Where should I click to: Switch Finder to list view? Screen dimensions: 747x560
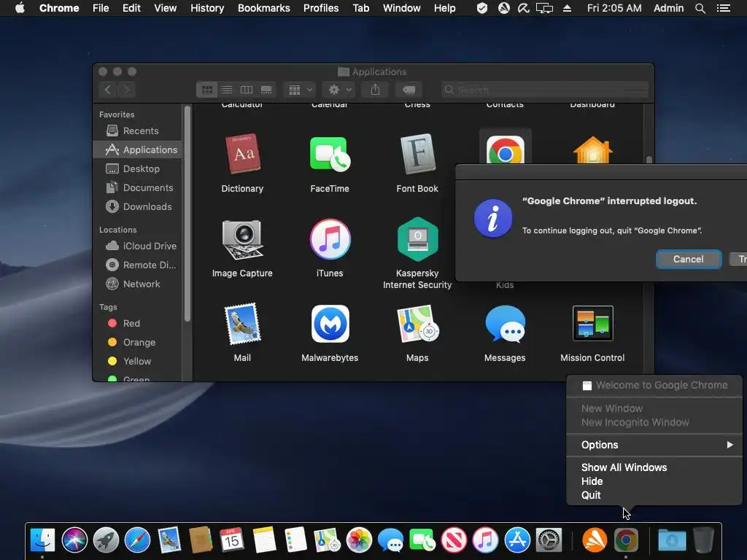click(x=227, y=90)
